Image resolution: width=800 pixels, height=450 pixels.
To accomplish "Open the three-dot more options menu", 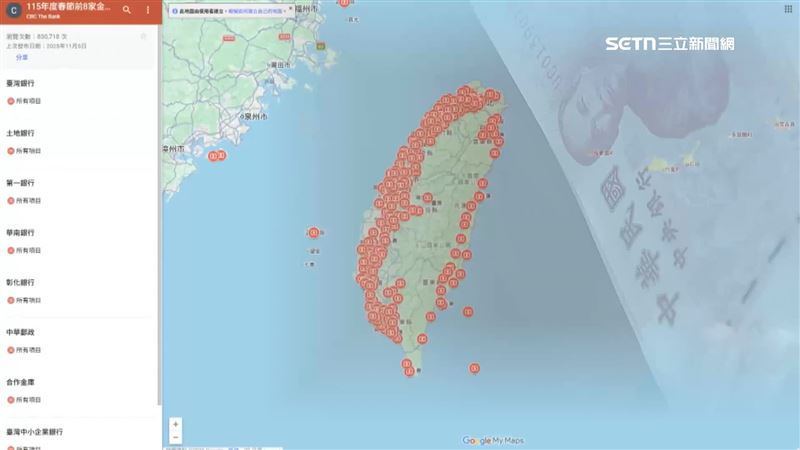I will pos(148,10).
